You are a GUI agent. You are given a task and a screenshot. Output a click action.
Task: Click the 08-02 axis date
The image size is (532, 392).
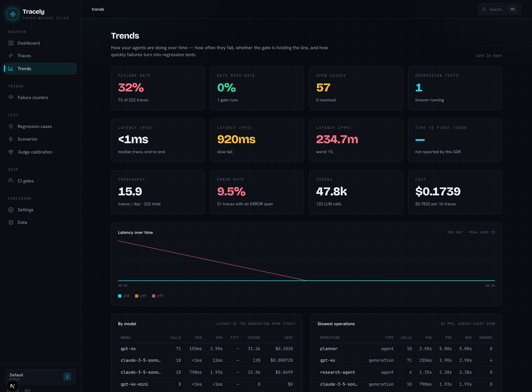click(123, 286)
